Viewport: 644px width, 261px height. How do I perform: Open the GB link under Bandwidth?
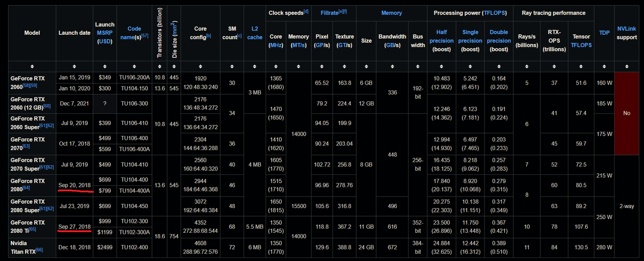(x=389, y=45)
